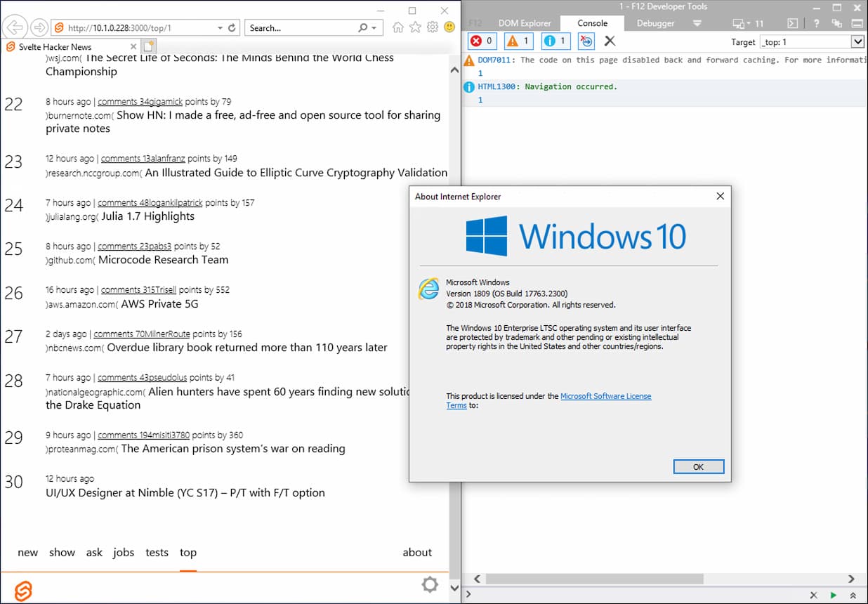The width and height of the screenshot is (868, 604).
Task: Click DevTools horizontal scrollbar thumb
Action: [594, 579]
